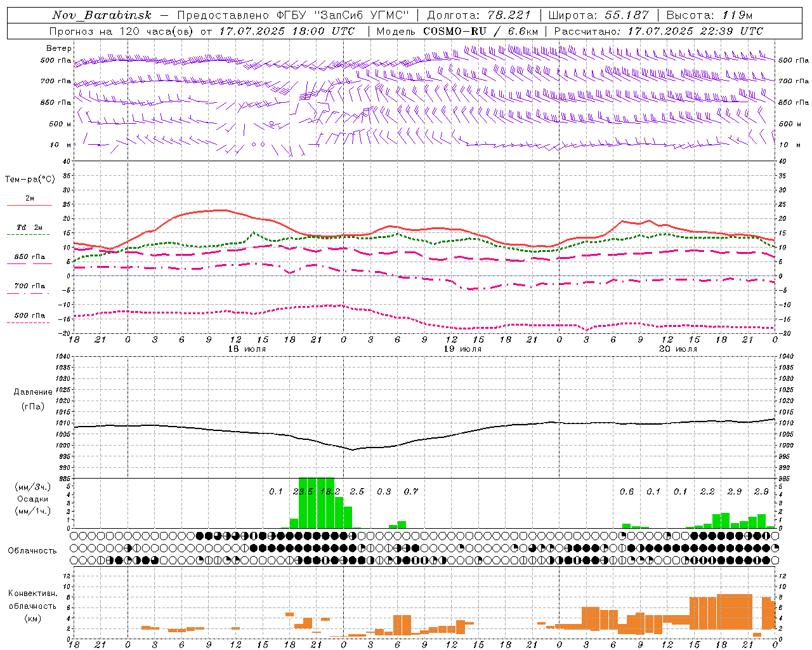Screen dimensions: 812x650
Task: Select the 18.2 precipitation value
Action: click(x=330, y=491)
